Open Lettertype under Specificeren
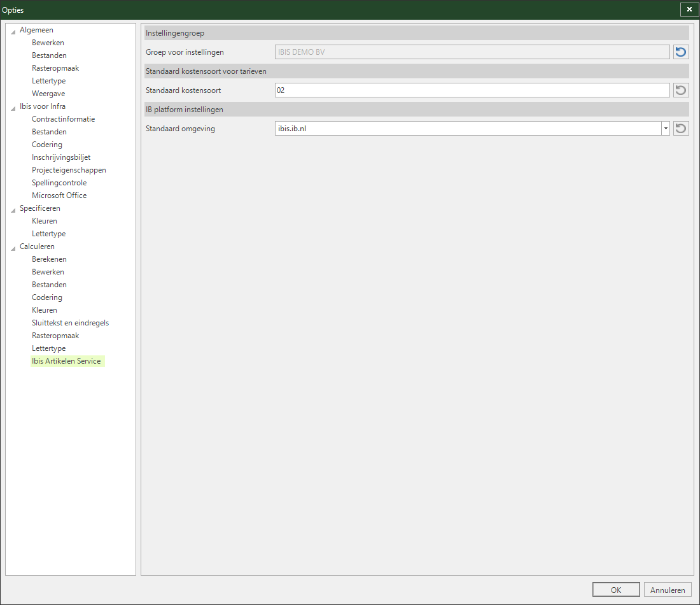 coord(48,234)
